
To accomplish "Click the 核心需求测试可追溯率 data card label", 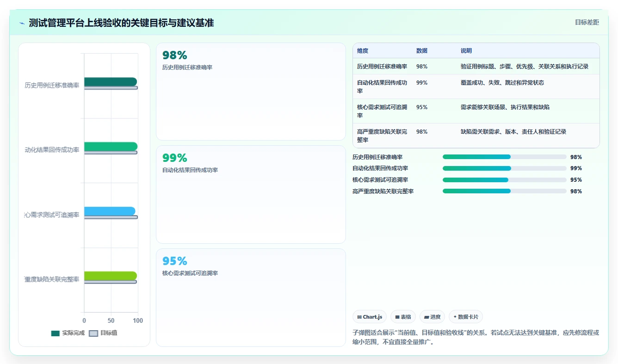I will coord(190,273).
